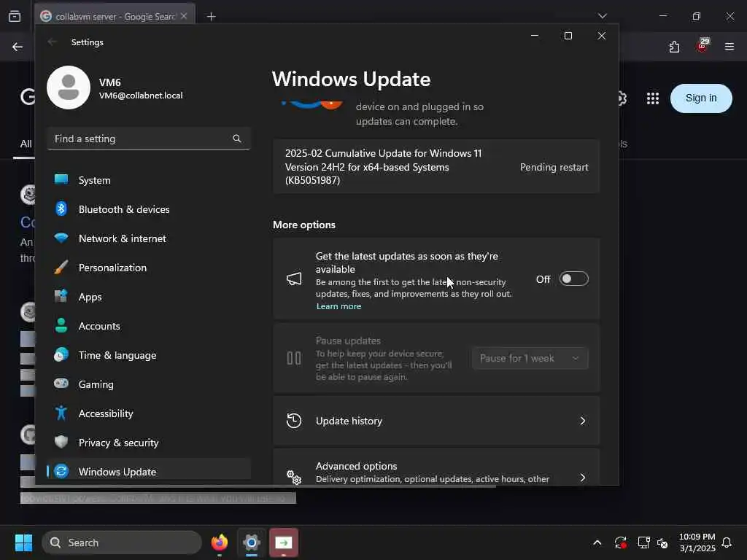The image size is (747, 560).
Task: Click the Learn more link
Action: click(x=338, y=306)
